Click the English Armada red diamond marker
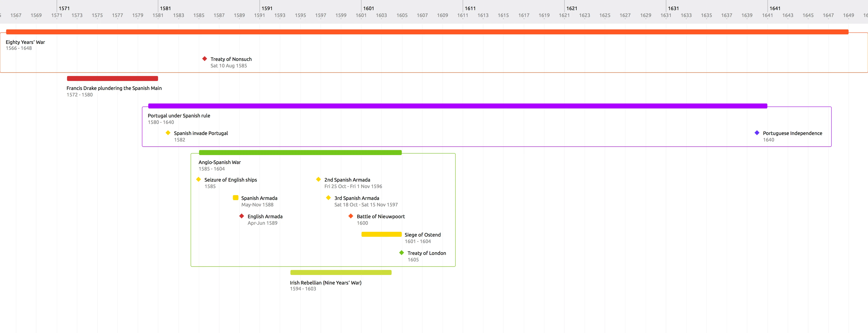The height and width of the screenshot is (333, 868). coord(242,216)
